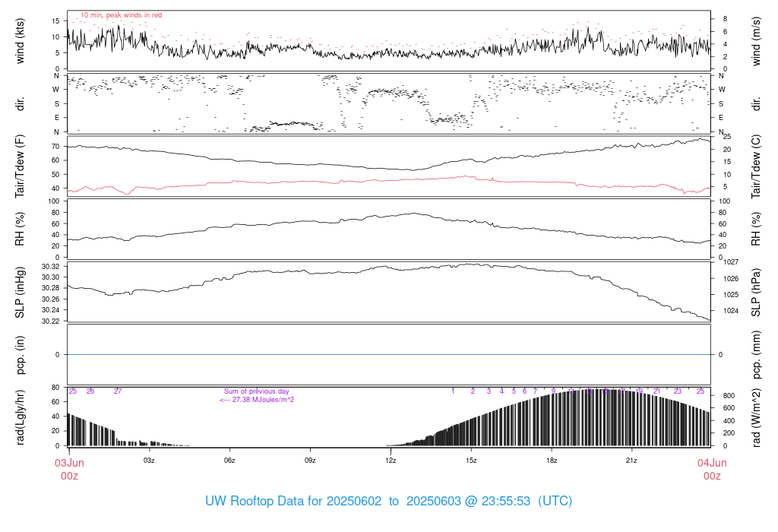Image resolution: width=778 pixels, height=532 pixels.
Task: Click the 18z time axis tick label
Action: point(552,461)
